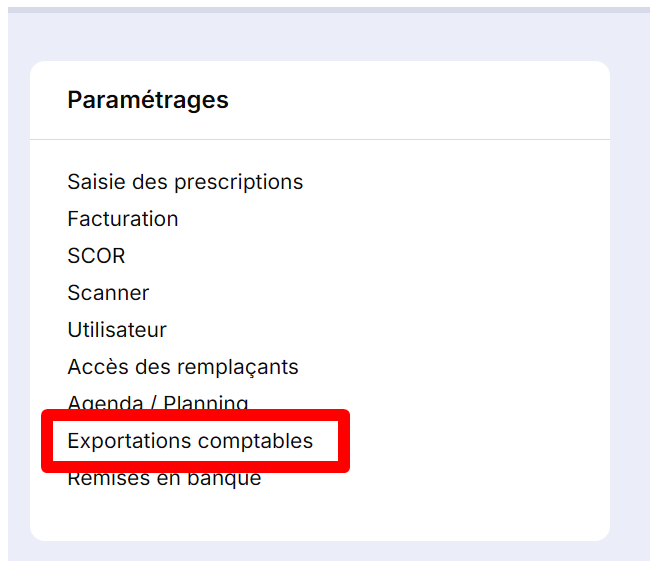Click the divider under Paramétrages heading

point(320,139)
